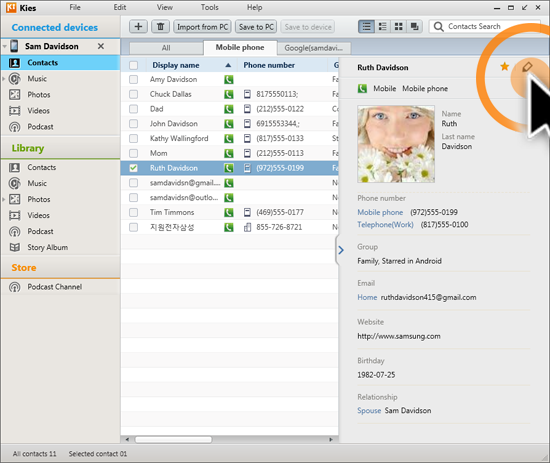The image size is (550, 463).
Task: Open Photos under Connected devices
Action: 39,95
